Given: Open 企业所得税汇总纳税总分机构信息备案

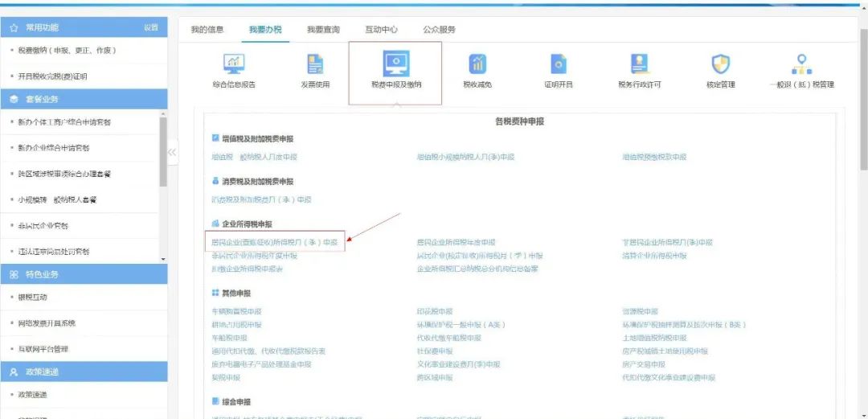Looking at the screenshot, I should click(477, 269).
